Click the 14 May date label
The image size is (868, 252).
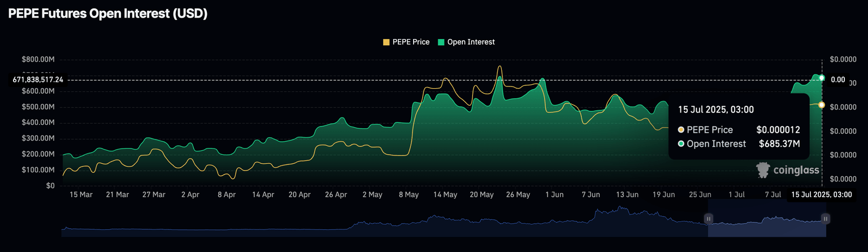(x=445, y=194)
